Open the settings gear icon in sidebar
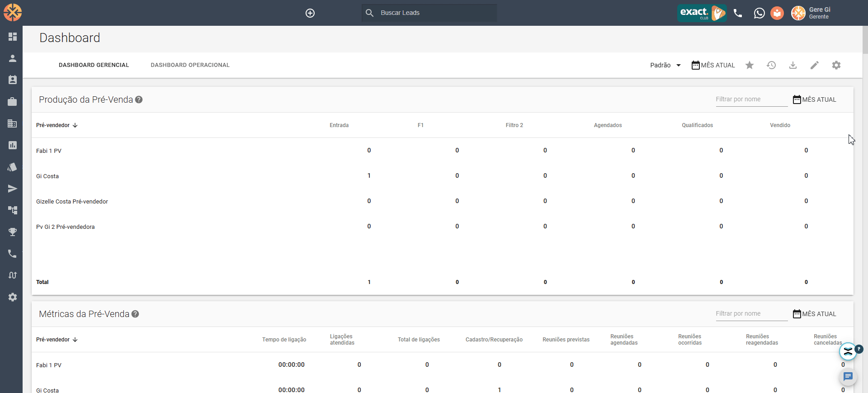This screenshot has width=868, height=393. (13, 297)
